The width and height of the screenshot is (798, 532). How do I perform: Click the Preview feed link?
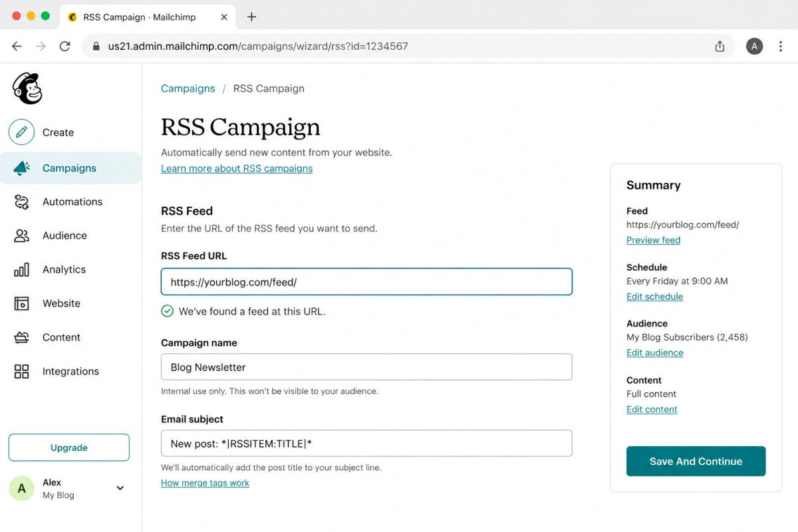(653, 240)
